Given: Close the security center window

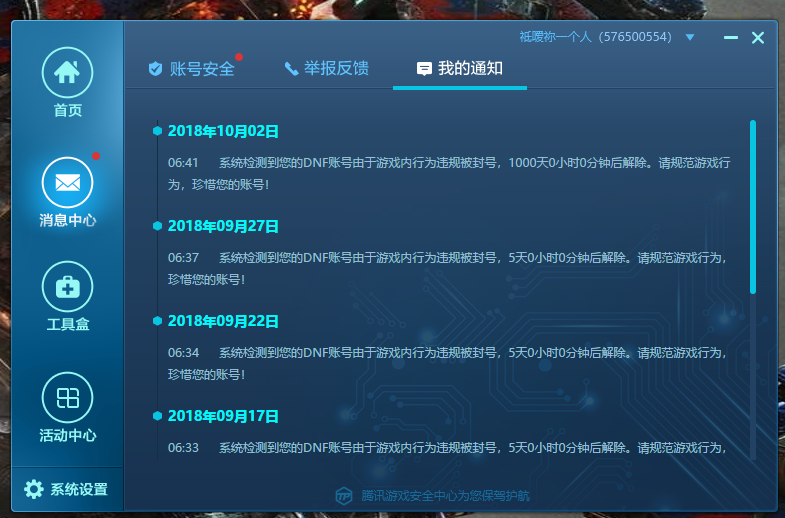Looking at the screenshot, I should click(757, 38).
